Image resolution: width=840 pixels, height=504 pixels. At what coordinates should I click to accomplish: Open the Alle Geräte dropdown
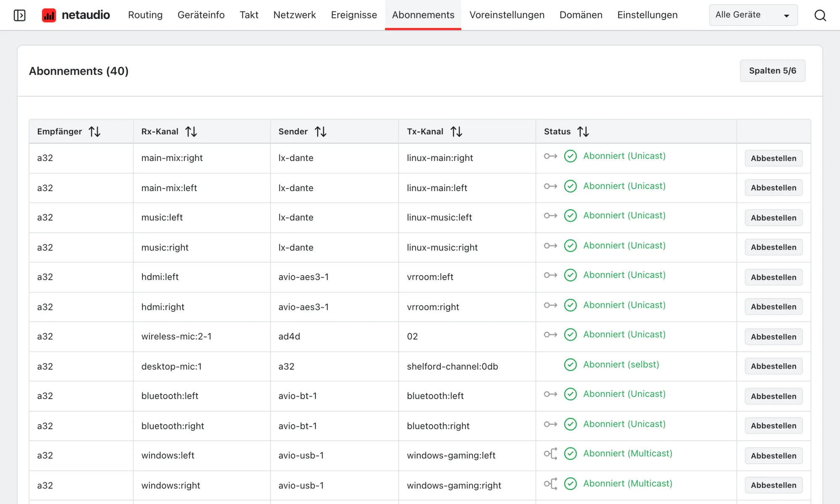click(753, 15)
